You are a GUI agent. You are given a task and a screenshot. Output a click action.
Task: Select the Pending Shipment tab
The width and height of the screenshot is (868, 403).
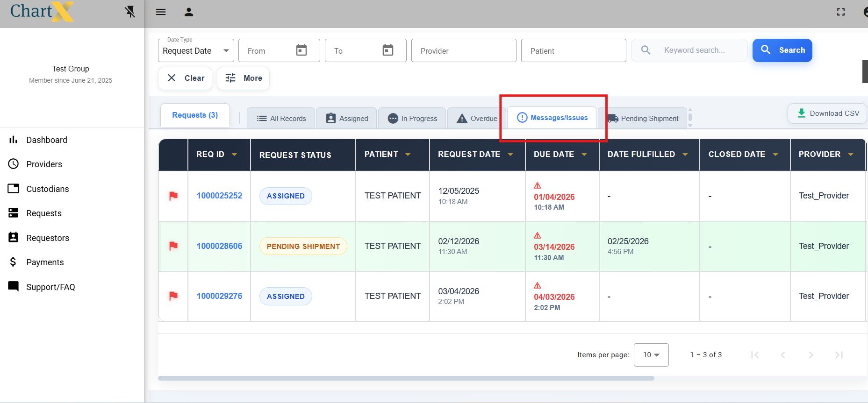point(643,118)
